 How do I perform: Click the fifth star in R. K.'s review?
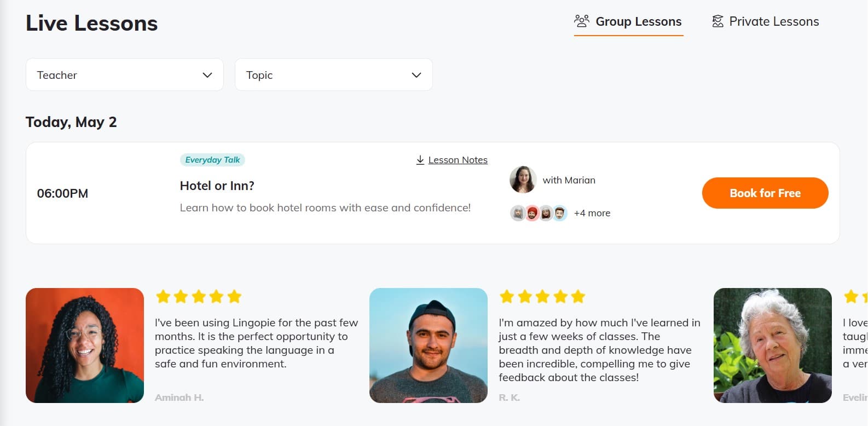[x=578, y=296]
